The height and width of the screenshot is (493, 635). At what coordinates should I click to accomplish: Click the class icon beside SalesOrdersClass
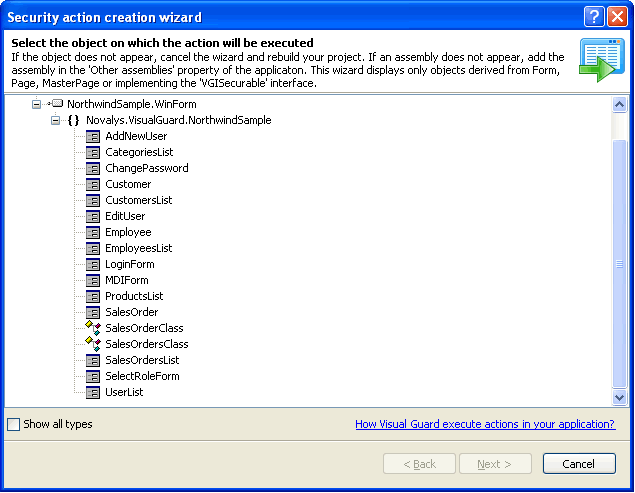pos(92,344)
